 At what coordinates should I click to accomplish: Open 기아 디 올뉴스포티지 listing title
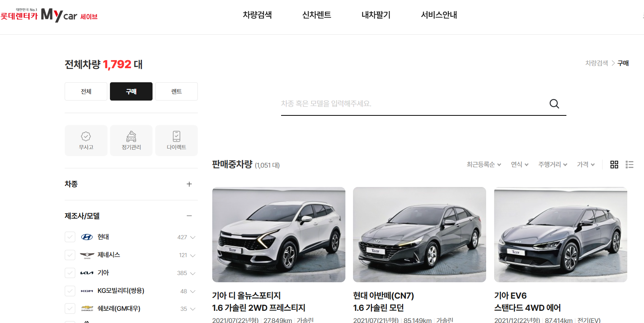tap(246, 296)
